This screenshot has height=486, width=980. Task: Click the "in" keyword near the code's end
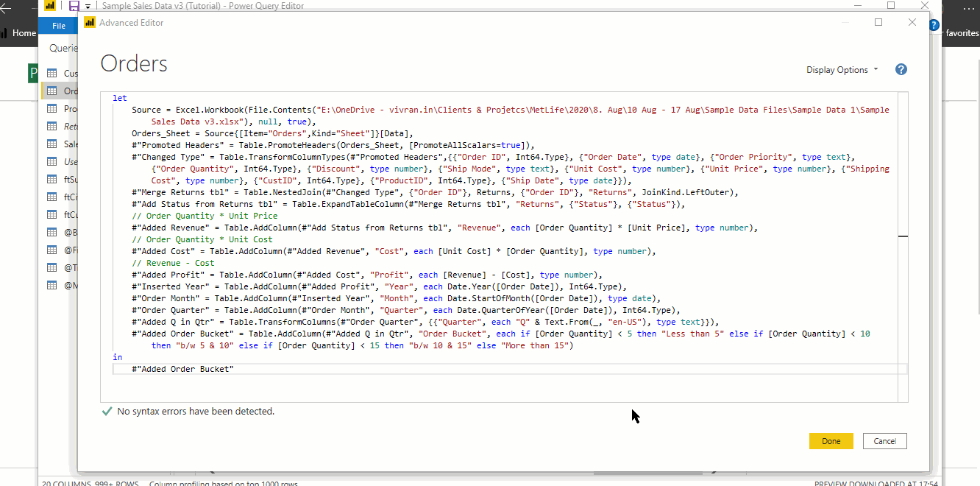(118, 357)
